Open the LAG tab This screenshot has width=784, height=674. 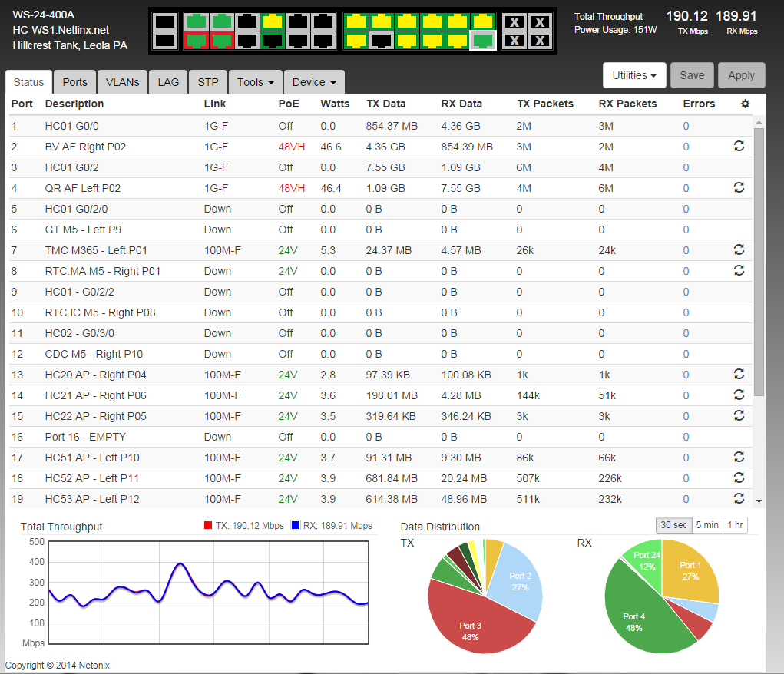click(168, 82)
